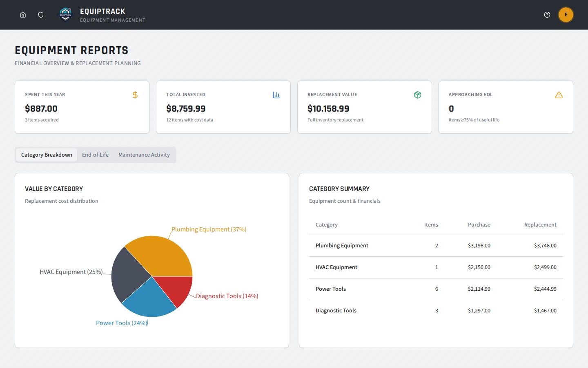Click the blue Power Tools pie slice

point(149,301)
